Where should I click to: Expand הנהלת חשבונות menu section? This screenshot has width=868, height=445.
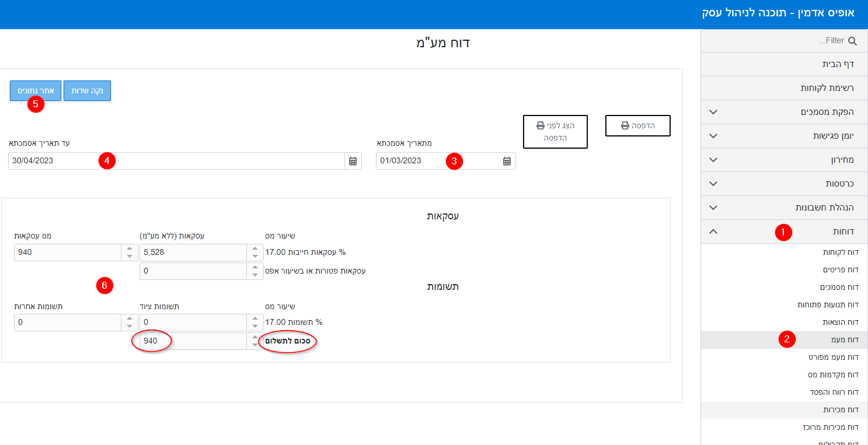pyautogui.click(x=784, y=208)
